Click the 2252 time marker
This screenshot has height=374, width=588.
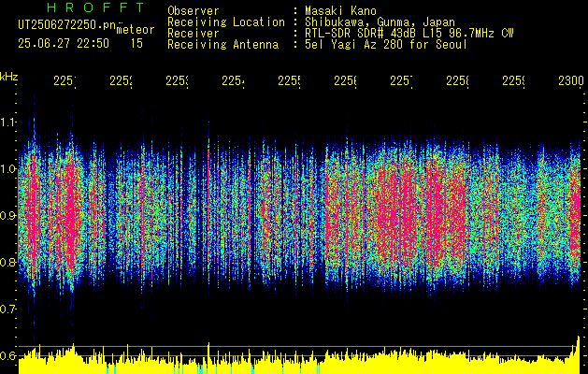tap(122, 80)
